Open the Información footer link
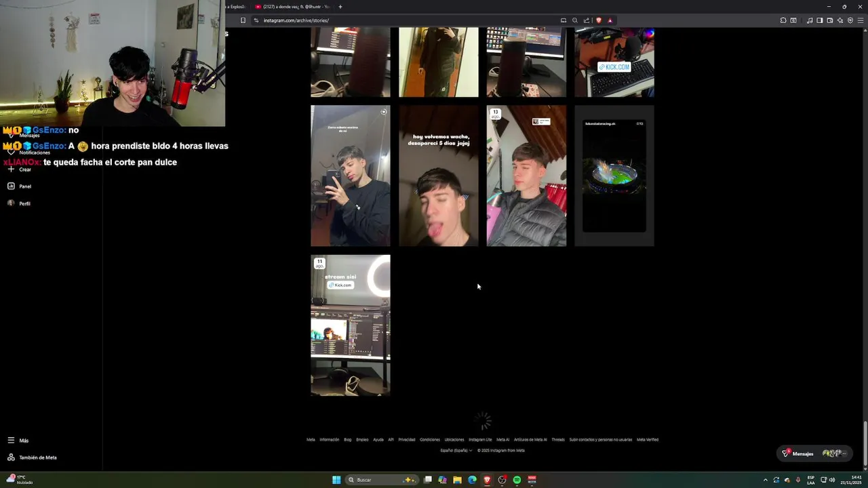The image size is (868, 488). [329, 440]
